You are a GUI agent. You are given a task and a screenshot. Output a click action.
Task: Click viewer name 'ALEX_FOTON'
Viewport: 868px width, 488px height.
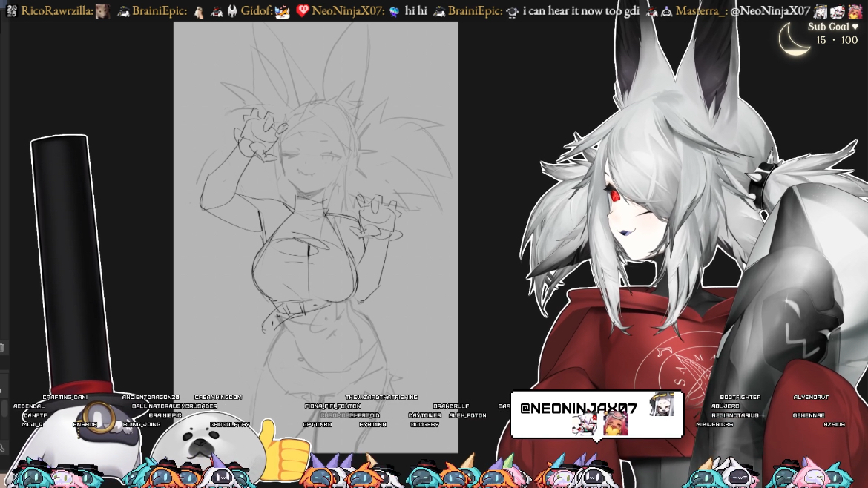[x=468, y=415]
